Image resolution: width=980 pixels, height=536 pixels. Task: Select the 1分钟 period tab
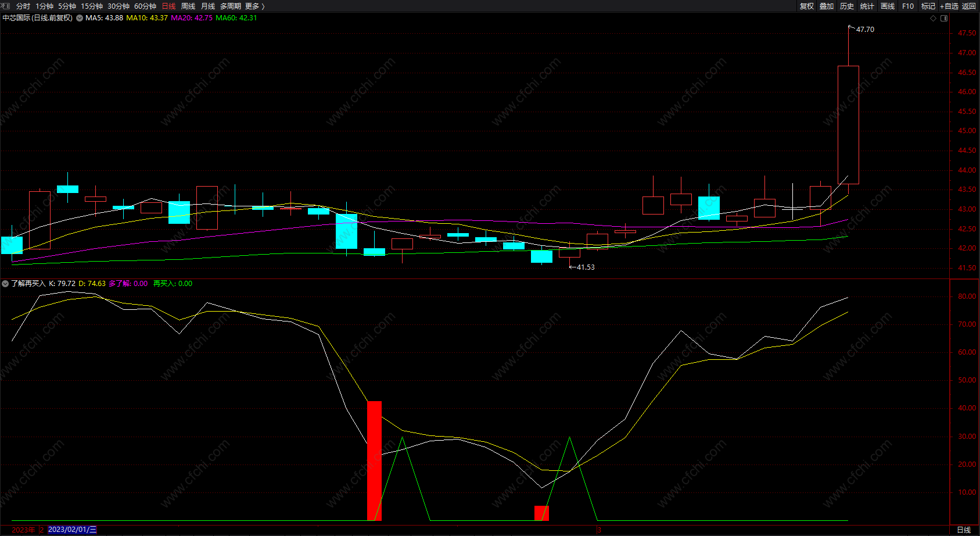pyautogui.click(x=44, y=6)
